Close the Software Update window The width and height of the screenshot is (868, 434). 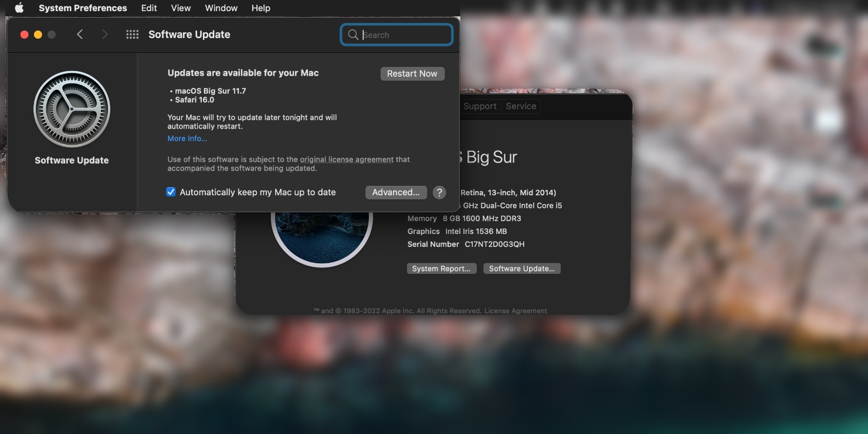pyautogui.click(x=24, y=35)
